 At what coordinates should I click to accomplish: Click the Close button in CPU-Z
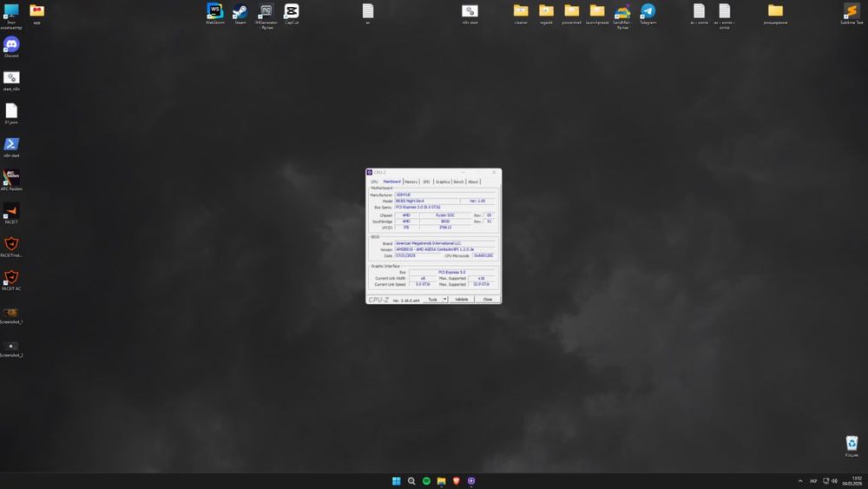coord(488,300)
